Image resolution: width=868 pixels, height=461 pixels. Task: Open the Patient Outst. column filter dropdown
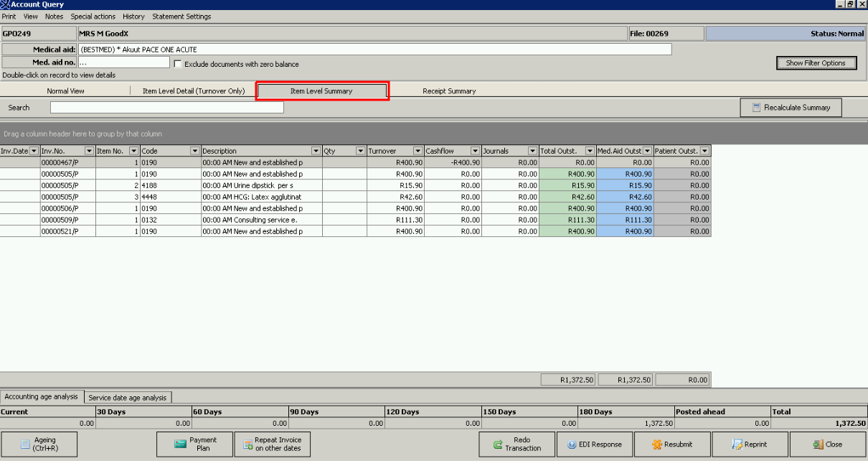pos(704,151)
